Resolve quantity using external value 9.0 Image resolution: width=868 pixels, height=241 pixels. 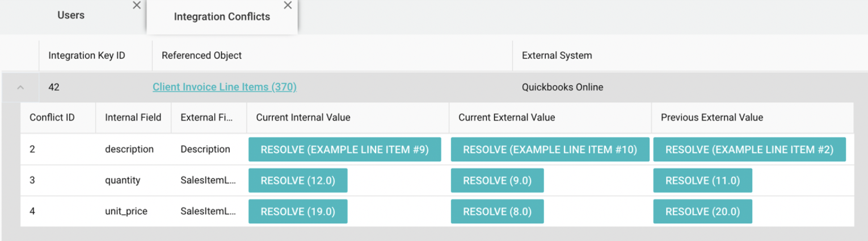[497, 181]
